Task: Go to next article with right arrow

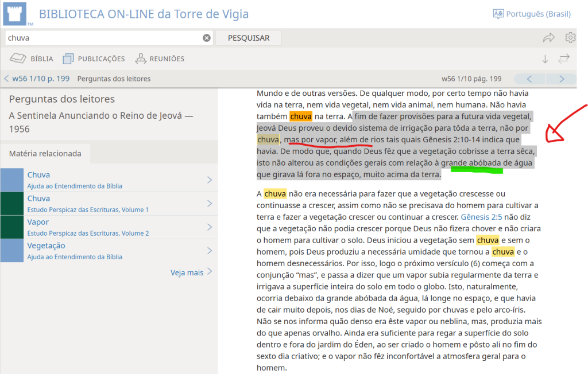Action: 562,79
